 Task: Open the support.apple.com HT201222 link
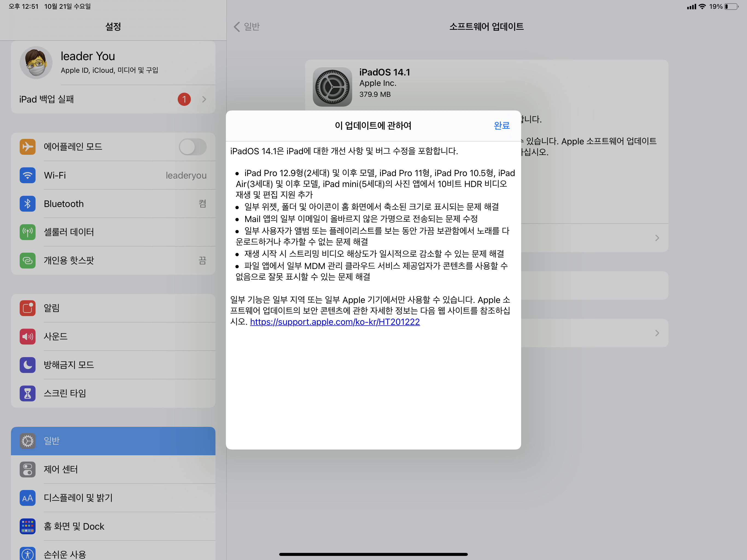click(x=335, y=322)
